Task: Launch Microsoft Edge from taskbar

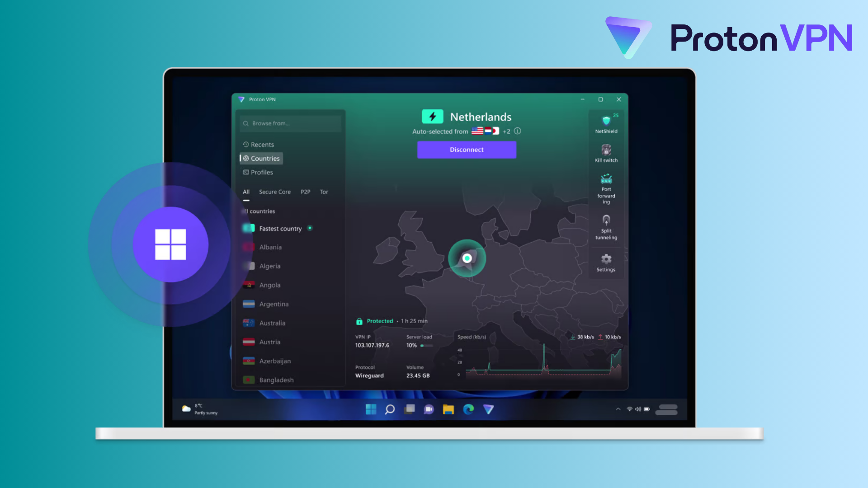Action: tap(468, 409)
